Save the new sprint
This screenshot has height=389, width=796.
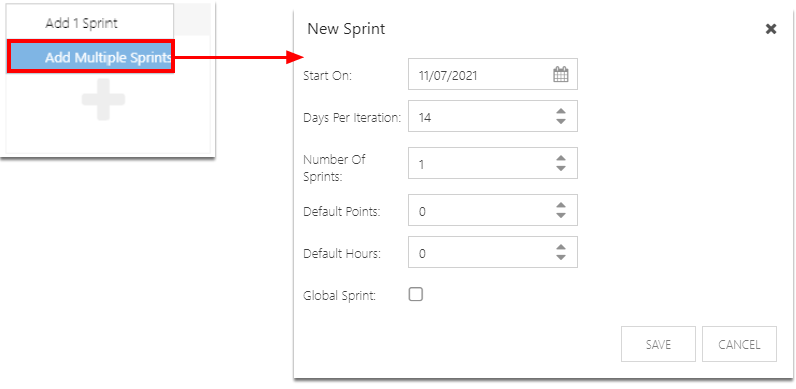tap(658, 344)
